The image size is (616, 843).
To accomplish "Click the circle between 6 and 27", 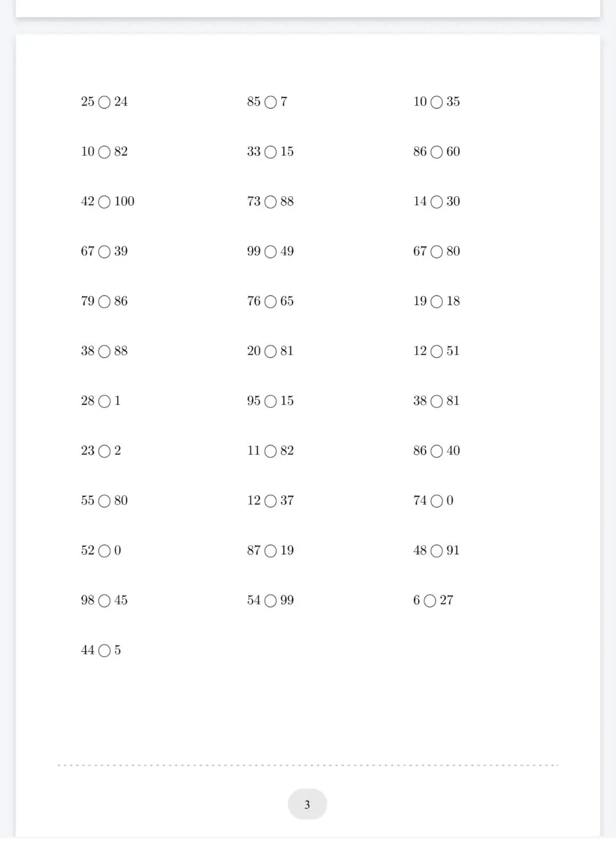I will 430,601.
